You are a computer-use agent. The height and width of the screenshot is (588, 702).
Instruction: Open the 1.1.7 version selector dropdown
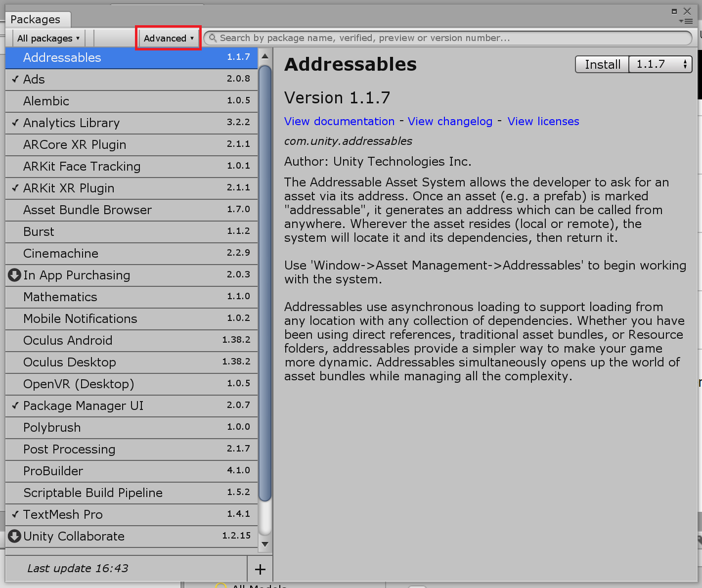pos(660,64)
